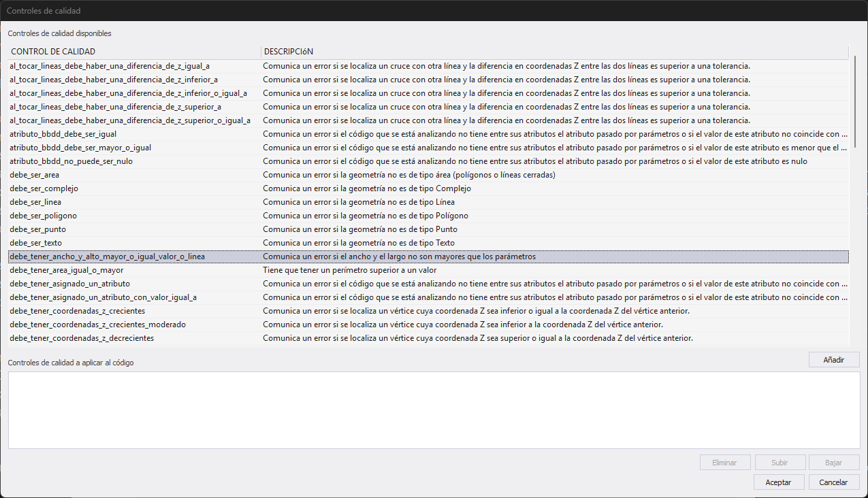The height and width of the screenshot is (498, 868).
Task: Click description 'geometría no es de tipo Punto'
Action: (x=360, y=229)
